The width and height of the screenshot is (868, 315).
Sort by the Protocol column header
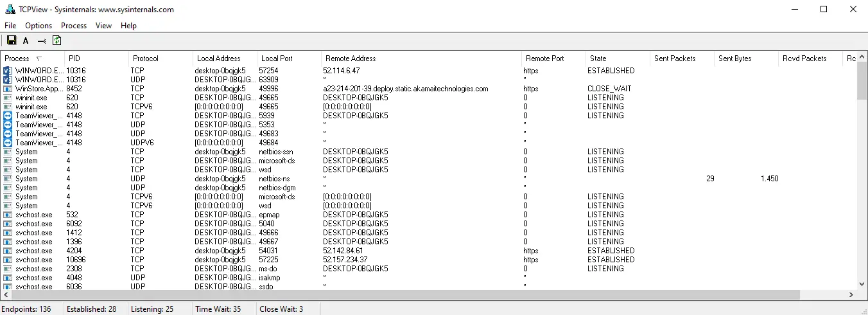click(x=161, y=59)
